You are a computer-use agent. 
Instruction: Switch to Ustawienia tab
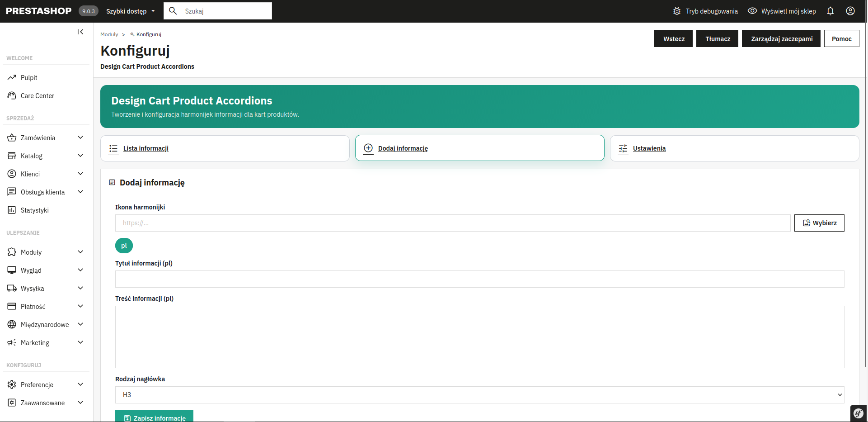click(735, 148)
